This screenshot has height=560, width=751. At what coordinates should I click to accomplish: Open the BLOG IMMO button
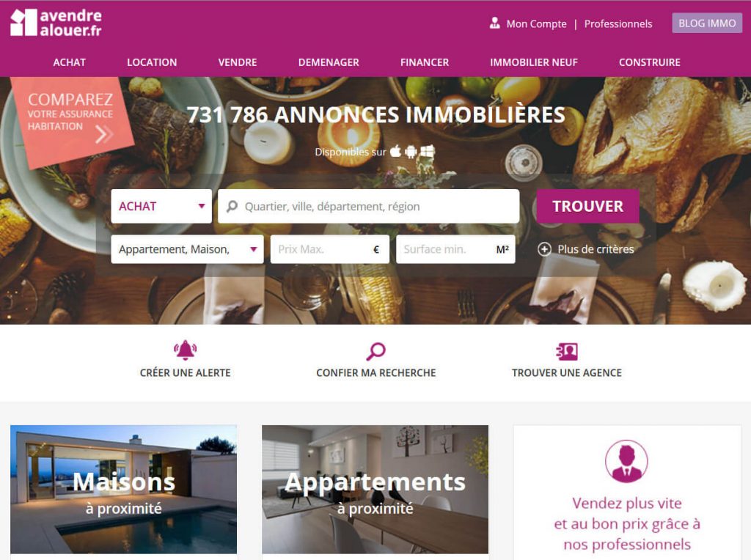(707, 23)
